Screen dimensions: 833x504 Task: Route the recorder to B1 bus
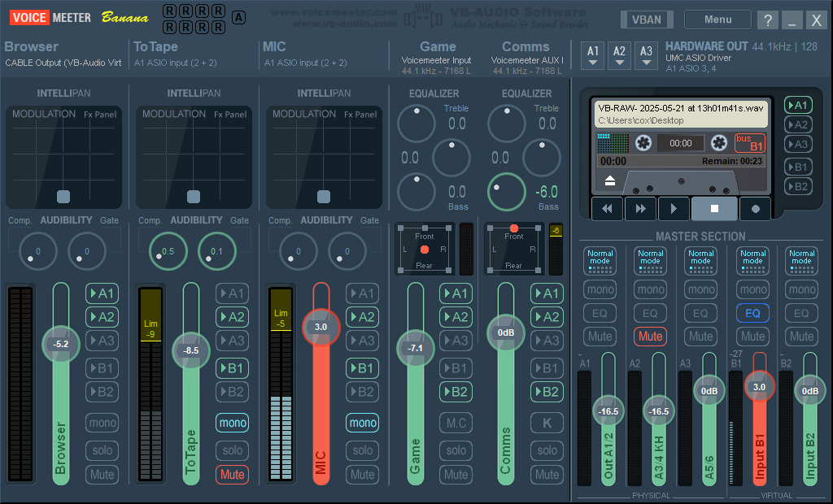798,167
